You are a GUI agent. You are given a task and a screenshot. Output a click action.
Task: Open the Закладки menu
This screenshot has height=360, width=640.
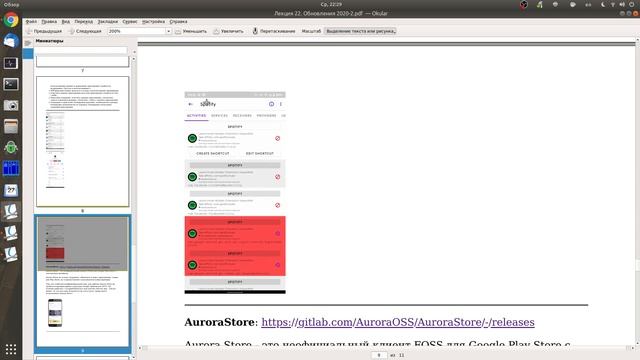click(108, 22)
